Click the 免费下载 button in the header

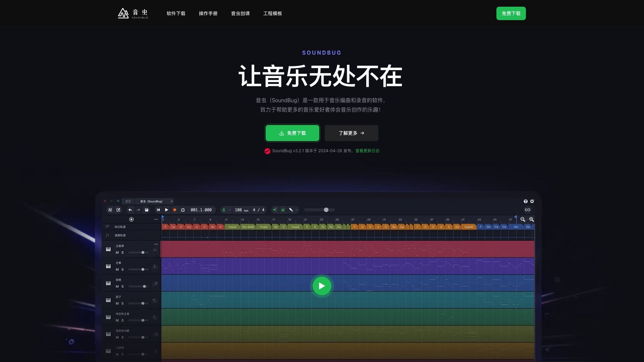pyautogui.click(x=511, y=13)
